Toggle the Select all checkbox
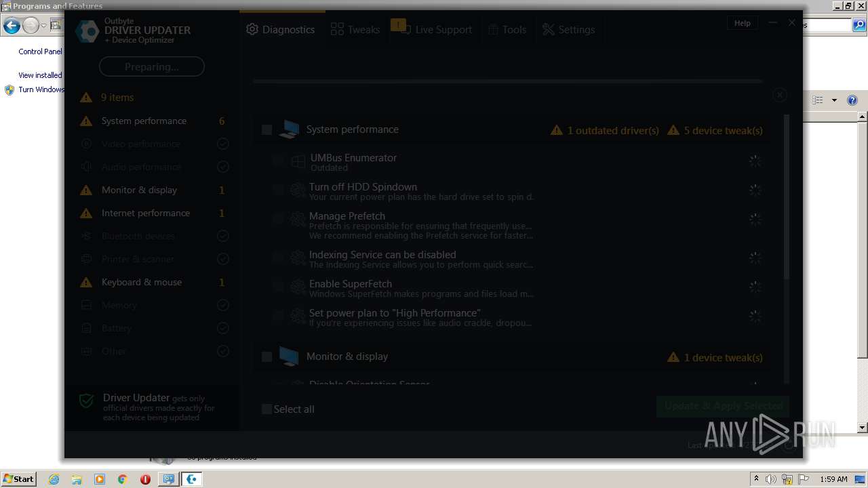 [x=267, y=409]
